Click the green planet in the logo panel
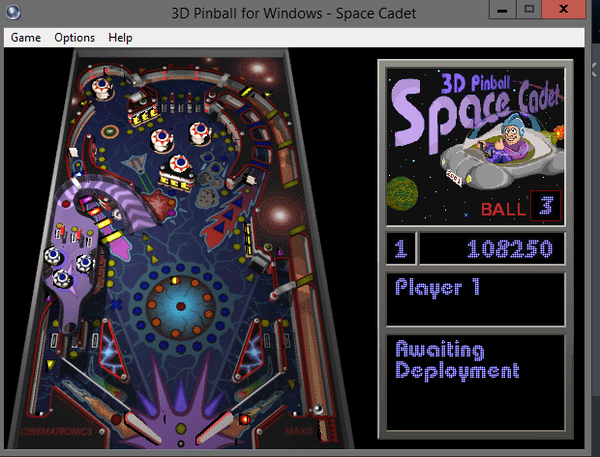Viewport: 600px width, 457px height. click(402, 193)
